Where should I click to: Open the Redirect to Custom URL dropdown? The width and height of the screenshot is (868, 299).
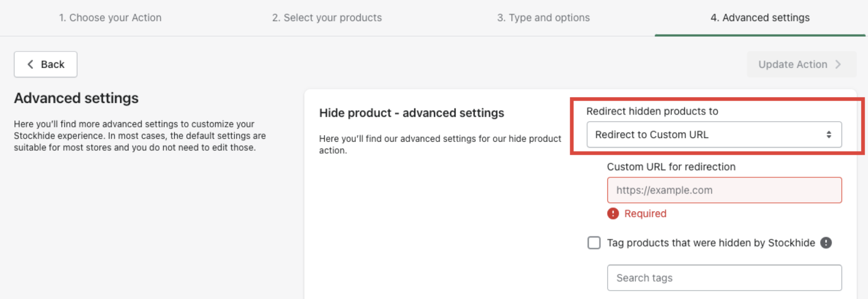pyautogui.click(x=714, y=135)
